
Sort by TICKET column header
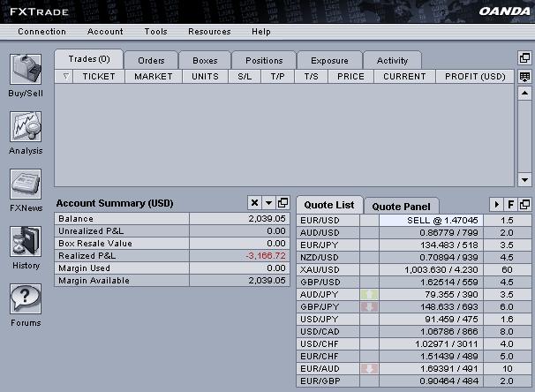click(99, 77)
